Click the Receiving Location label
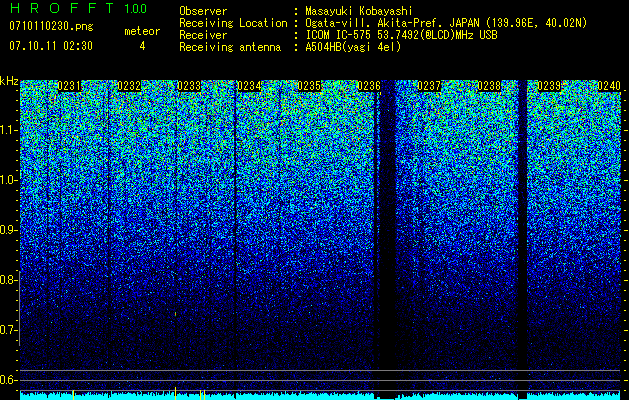 (x=233, y=23)
